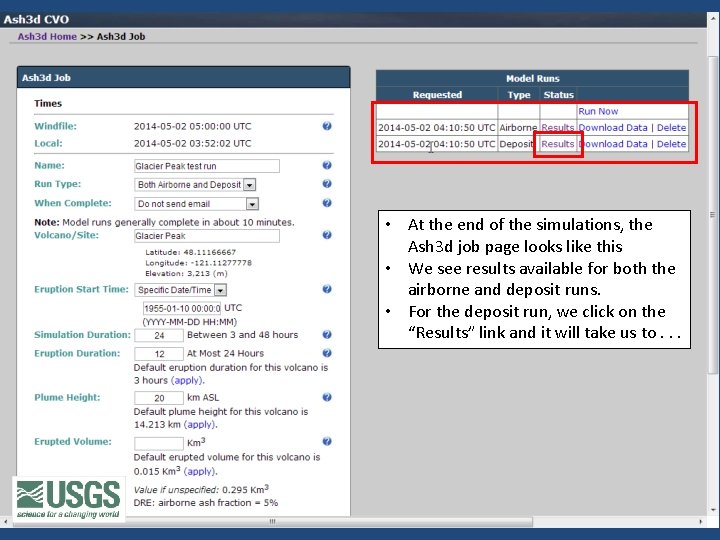Click the Latitude 48.11166667 text
Image resolution: width=720 pixels, height=540 pixels.
pos(191,253)
